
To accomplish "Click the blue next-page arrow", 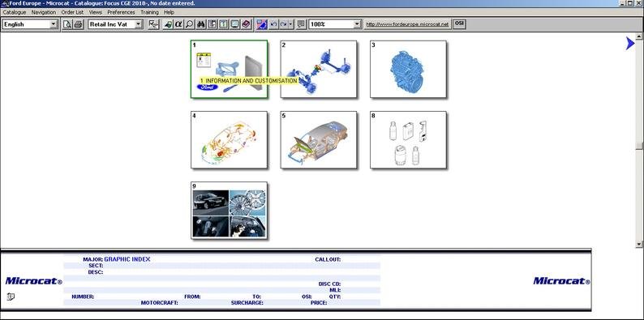I will coord(630,43).
